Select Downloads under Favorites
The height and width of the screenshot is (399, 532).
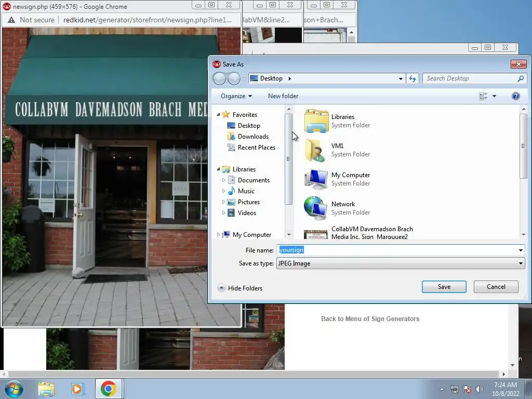click(x=253, y=137)
